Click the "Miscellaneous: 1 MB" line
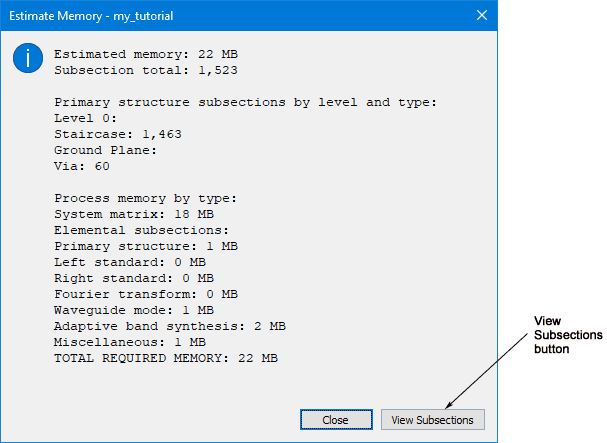The width and height of the screenshot is (607, 443). coord(130,342)
